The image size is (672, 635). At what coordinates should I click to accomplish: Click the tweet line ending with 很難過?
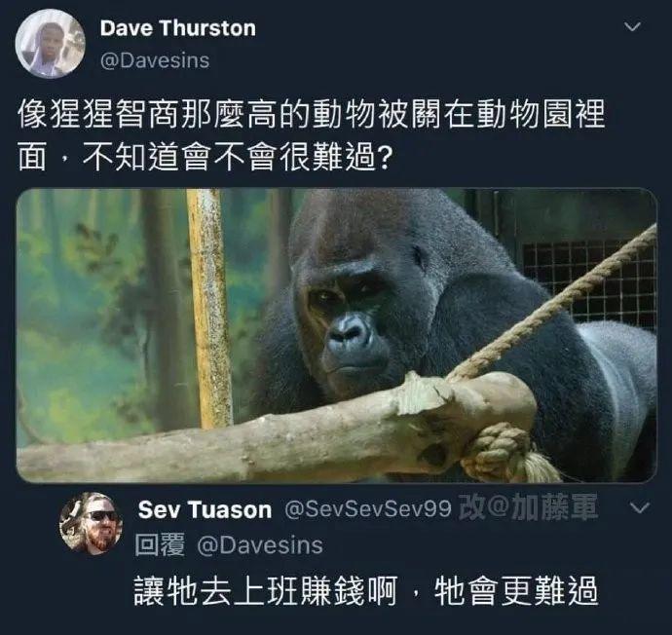[205, 157]
